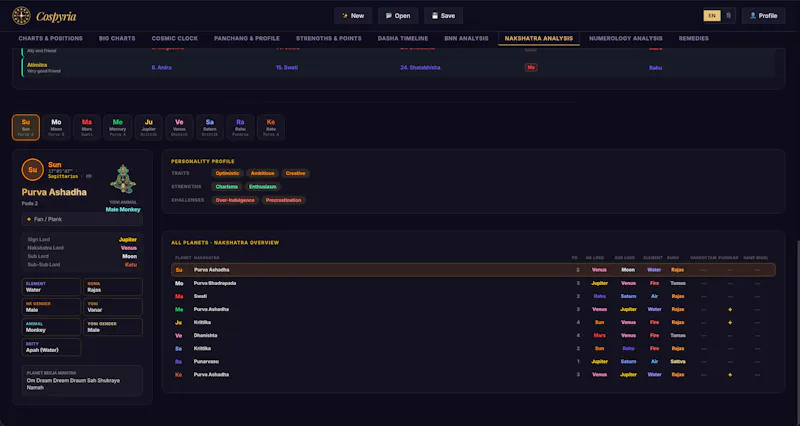Go to the Remedies tab

tap(693, 38)
